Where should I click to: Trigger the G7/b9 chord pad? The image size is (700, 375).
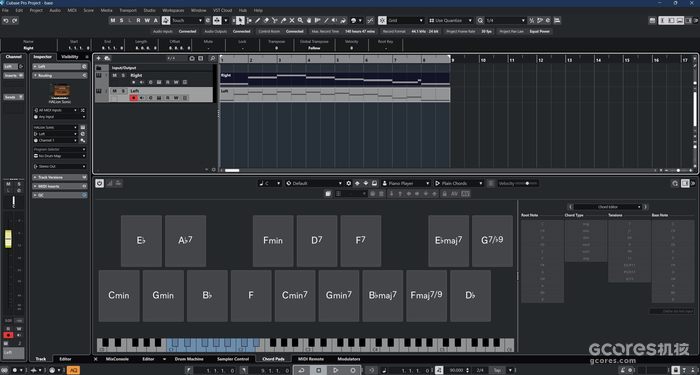tap(492, 241)
